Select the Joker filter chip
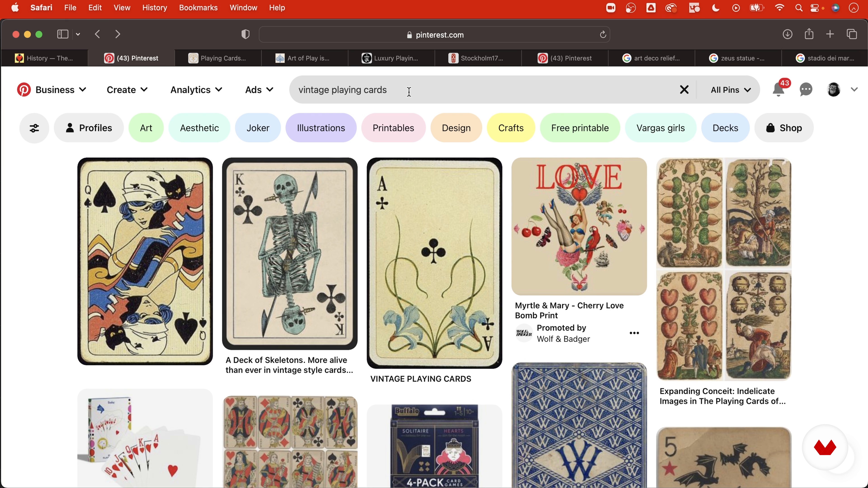 pyautogui.click(x=258, y=128)
